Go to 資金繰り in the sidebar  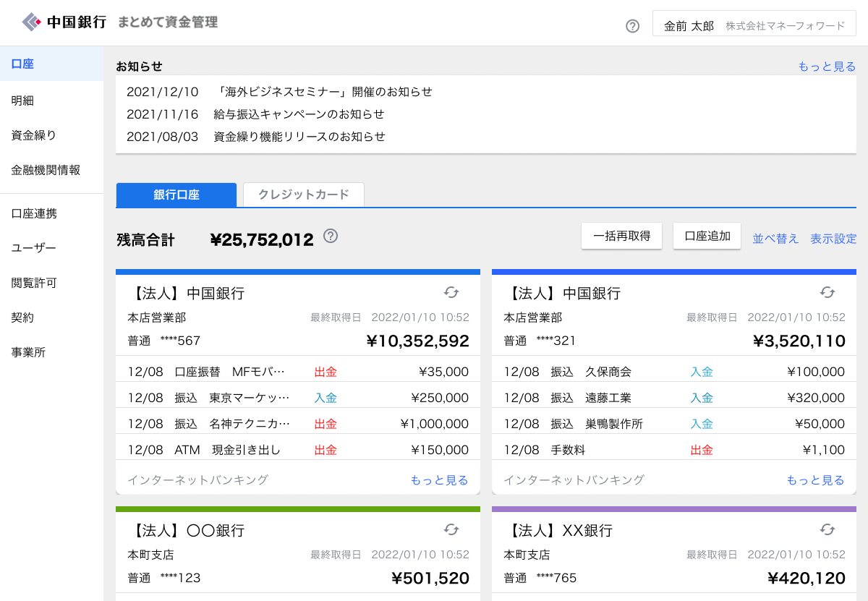pyautogui.click(x=34, y=135)
